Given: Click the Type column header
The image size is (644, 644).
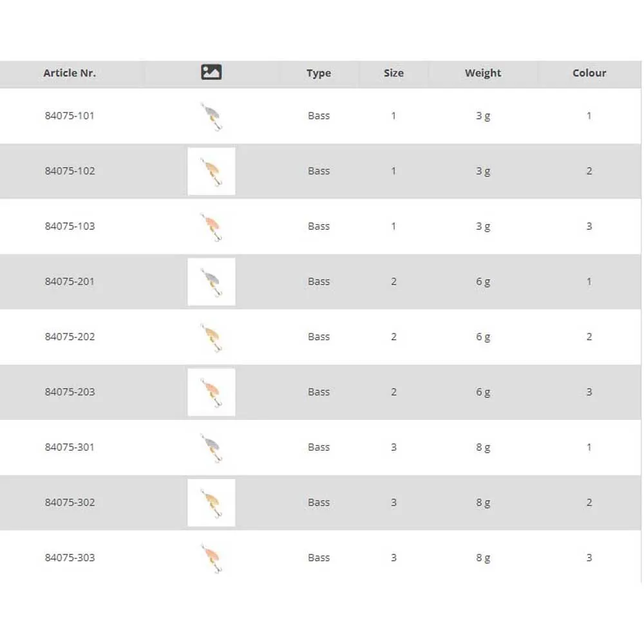Looking at the screenshot, I should pos(319,73).
